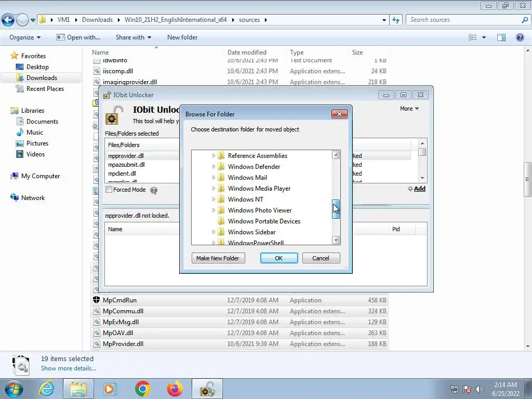Open Explorer help icon
Screen dimensions: 532x399
(520, 37)
